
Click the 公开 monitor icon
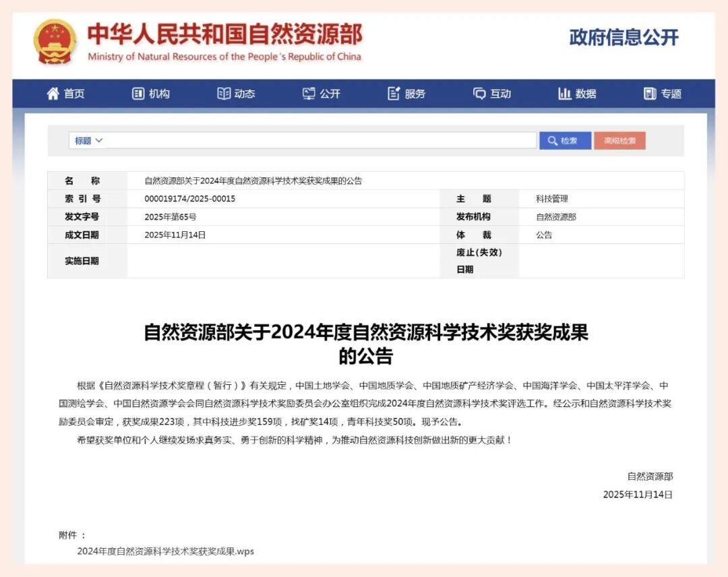(x=309, y=94)
